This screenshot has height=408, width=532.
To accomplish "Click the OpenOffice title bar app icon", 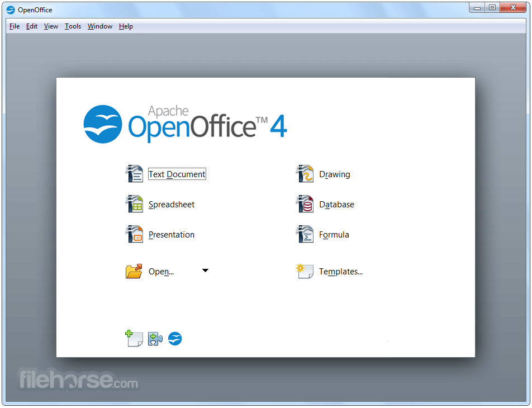I will coord(11,10).
